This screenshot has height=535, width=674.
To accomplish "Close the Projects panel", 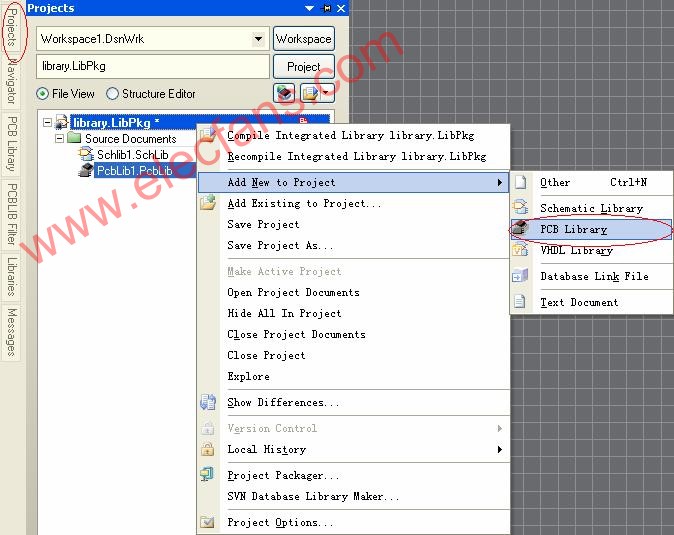I will [x=341, y=8].
